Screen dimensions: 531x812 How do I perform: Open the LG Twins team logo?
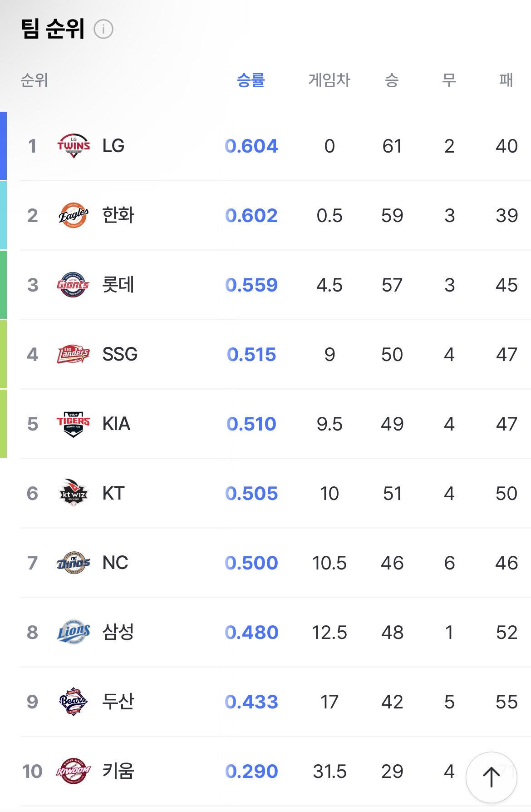[74, 146]
